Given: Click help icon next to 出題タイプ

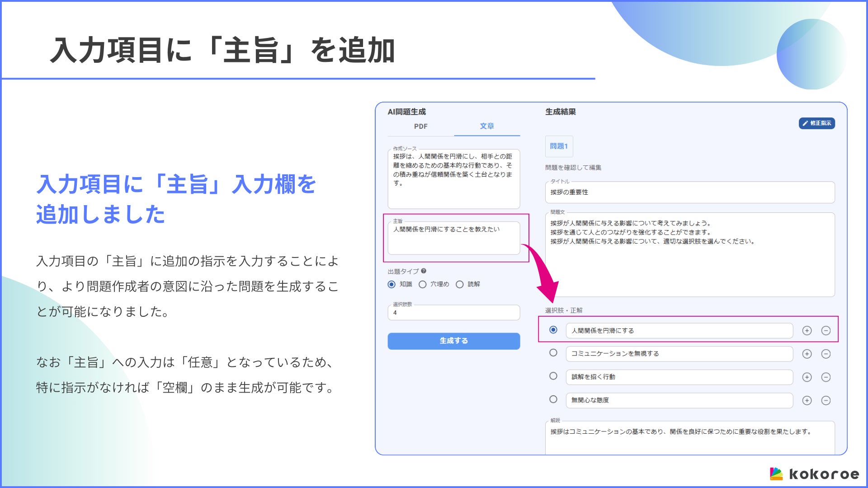Looking at the screenshot, I should (424, 271).
